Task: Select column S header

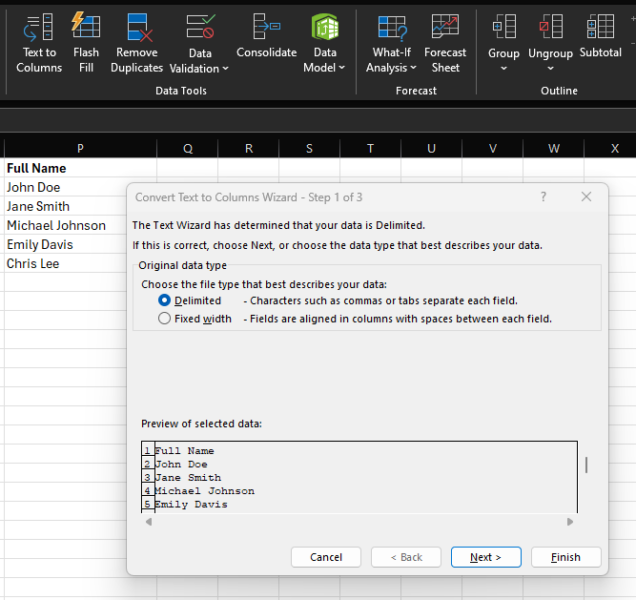Action: point(309,148)
